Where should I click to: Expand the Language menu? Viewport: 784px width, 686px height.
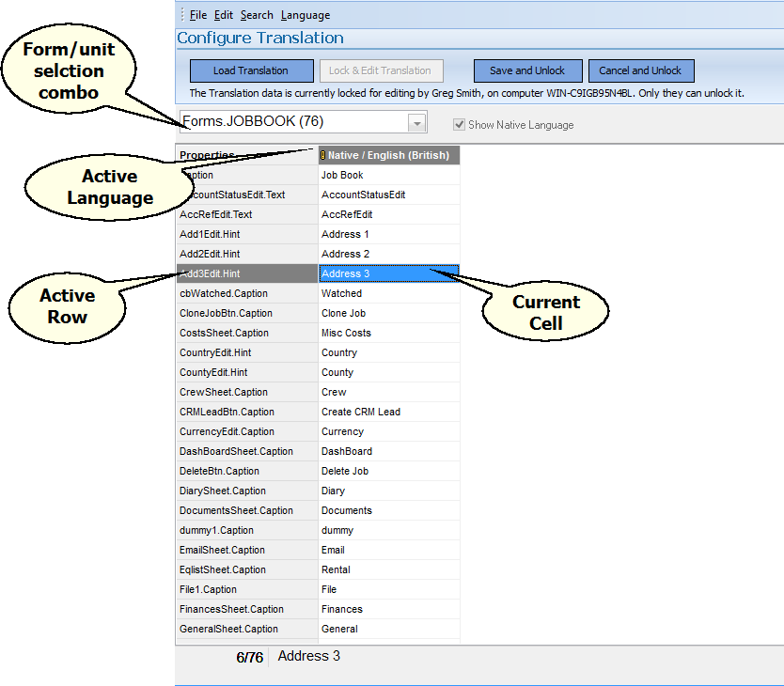306,14
